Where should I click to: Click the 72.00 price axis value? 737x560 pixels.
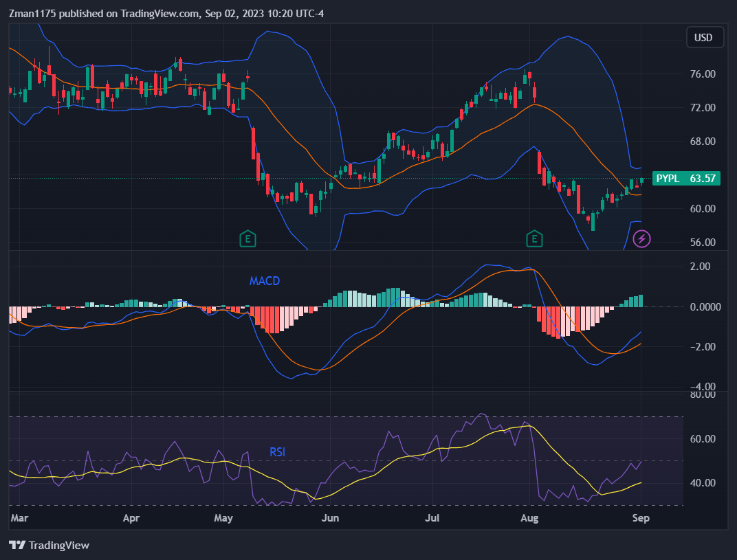pyautogui.click(x=703, y=108)
